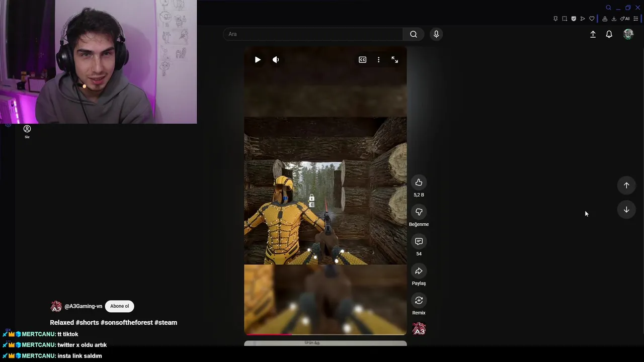Image resolution: width=644 pixels, height=362 pixels.
Task: Click the search magnifier button
Action: click(414, 34)
